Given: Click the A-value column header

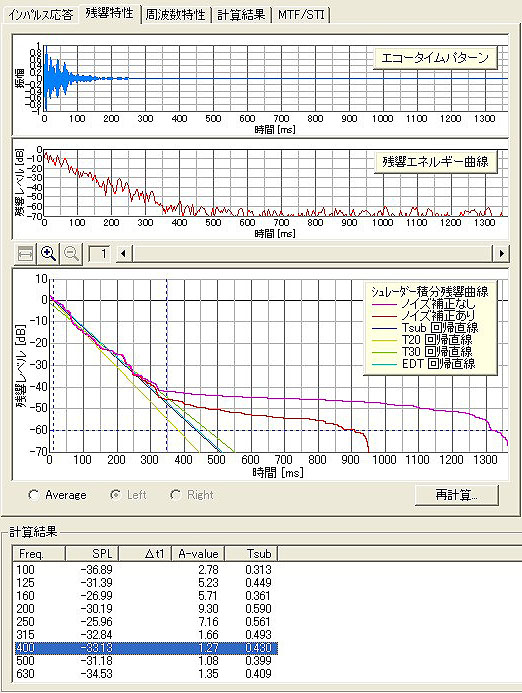Looking at the screenshot, I should coord(198,554).
